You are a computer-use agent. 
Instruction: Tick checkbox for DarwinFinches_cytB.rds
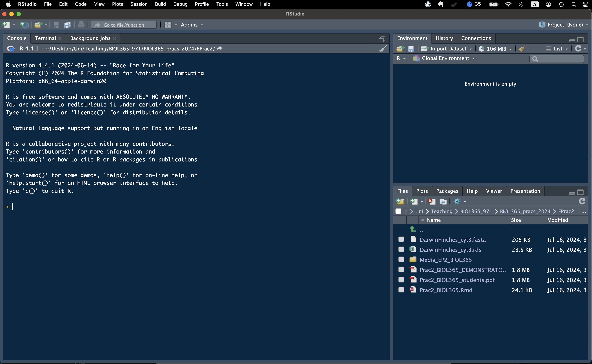click(x=401, y=249)
